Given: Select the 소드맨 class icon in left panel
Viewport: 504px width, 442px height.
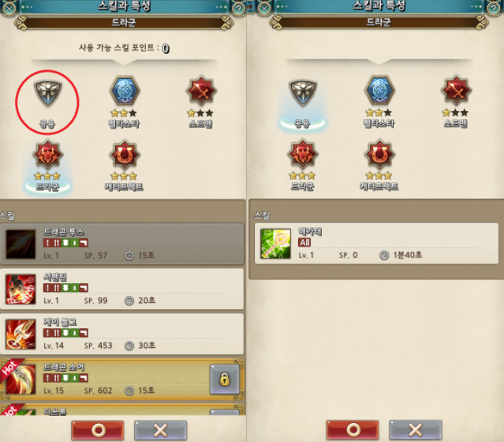Looking at the screenshot, I should tap(201, 91).
